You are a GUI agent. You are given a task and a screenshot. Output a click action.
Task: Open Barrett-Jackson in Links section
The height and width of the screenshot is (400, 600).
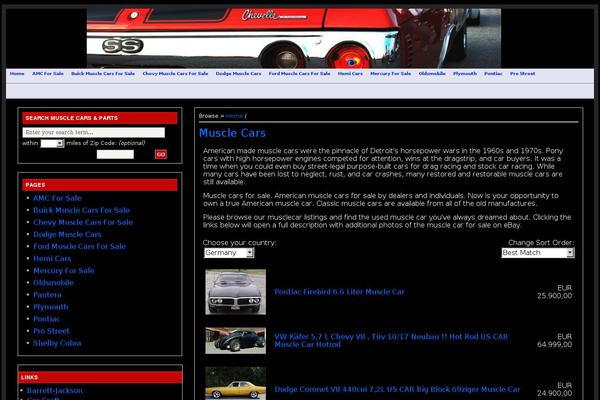[x=54, y=391]
